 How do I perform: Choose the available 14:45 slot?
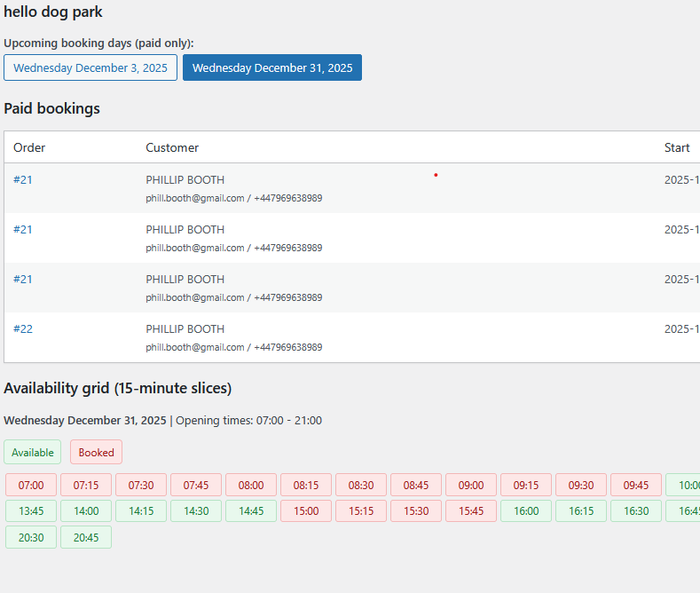point(251,510)
